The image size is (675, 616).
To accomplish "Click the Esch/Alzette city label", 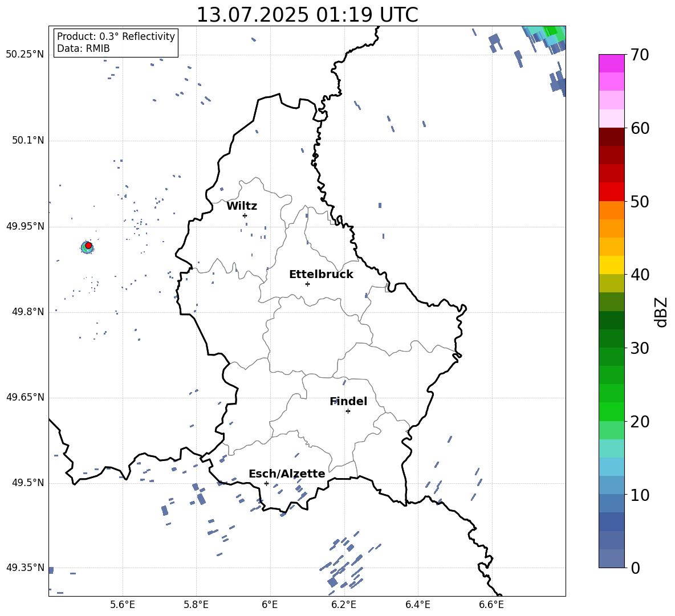I will [287, 474].
